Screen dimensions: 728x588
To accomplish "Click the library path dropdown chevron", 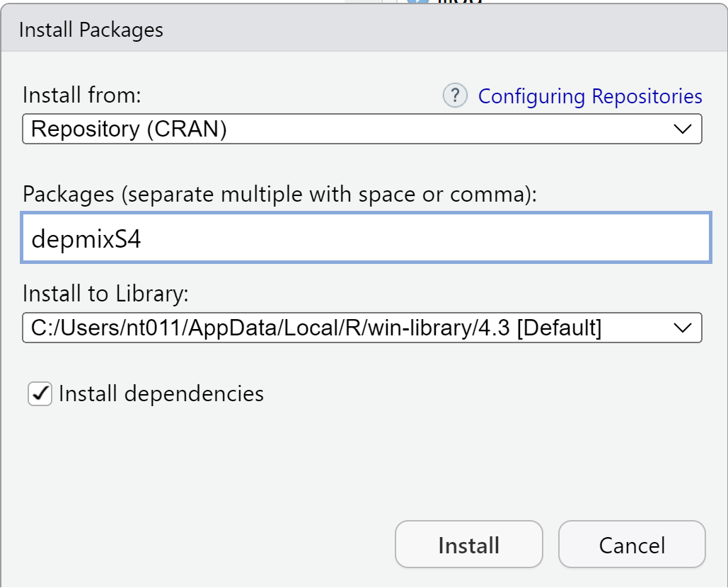I will pyautogui.click(x=681, y=328).
